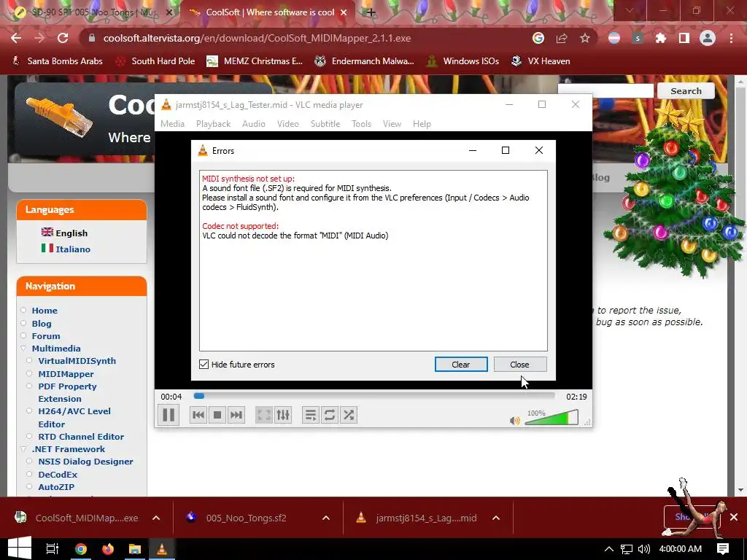Share this page icon in address bar
Viewport: 747px width, 560px height.
(x=562, y=38)
